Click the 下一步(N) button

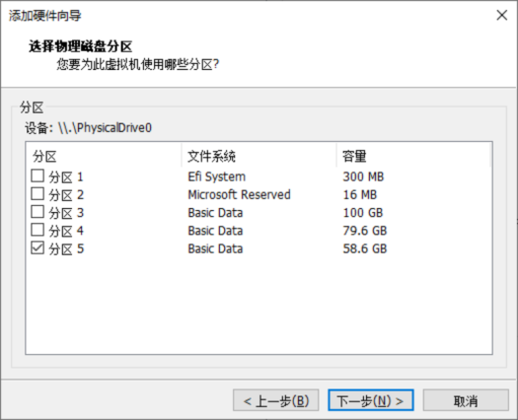point(371,400)
